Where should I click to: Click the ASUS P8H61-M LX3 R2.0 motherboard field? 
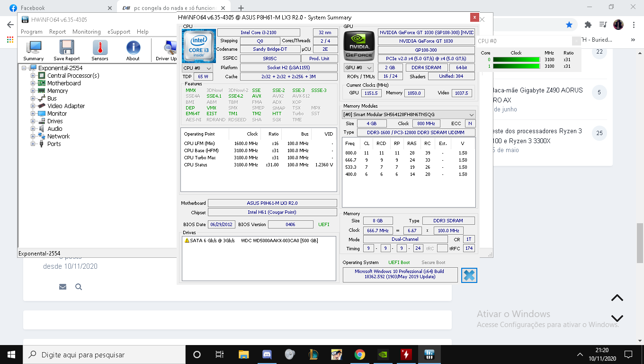point(272,203)
